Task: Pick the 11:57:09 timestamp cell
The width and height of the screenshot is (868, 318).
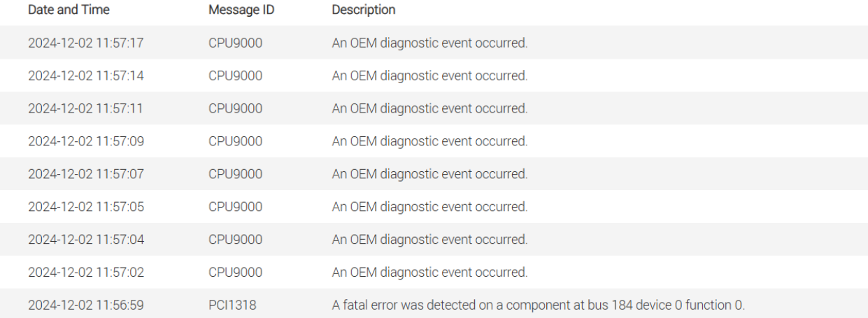Action: (x=86, y=141)
